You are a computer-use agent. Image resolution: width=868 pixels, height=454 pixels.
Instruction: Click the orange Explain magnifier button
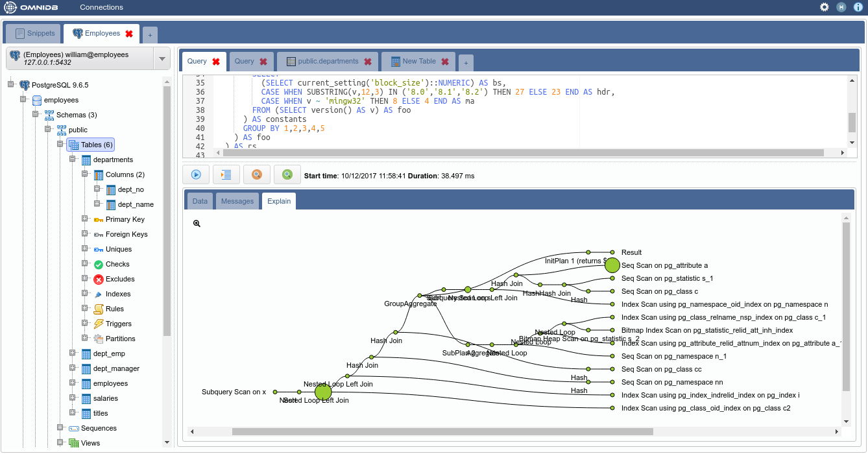click(257, 174)
